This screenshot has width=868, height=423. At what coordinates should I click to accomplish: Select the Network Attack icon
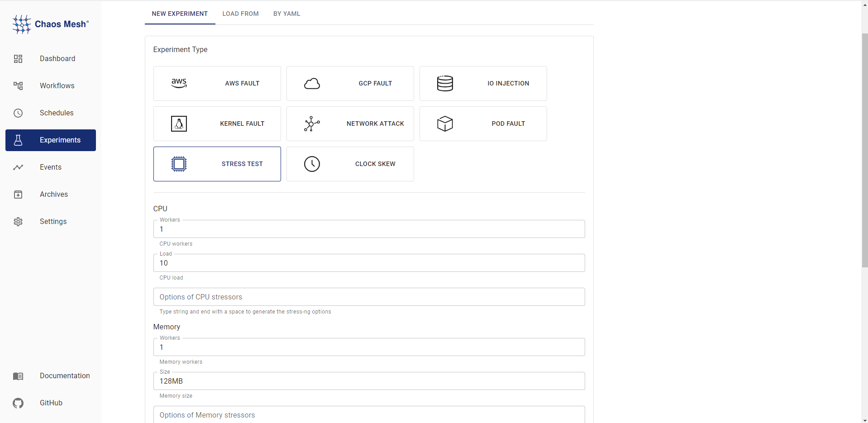(x=311, y=124)
